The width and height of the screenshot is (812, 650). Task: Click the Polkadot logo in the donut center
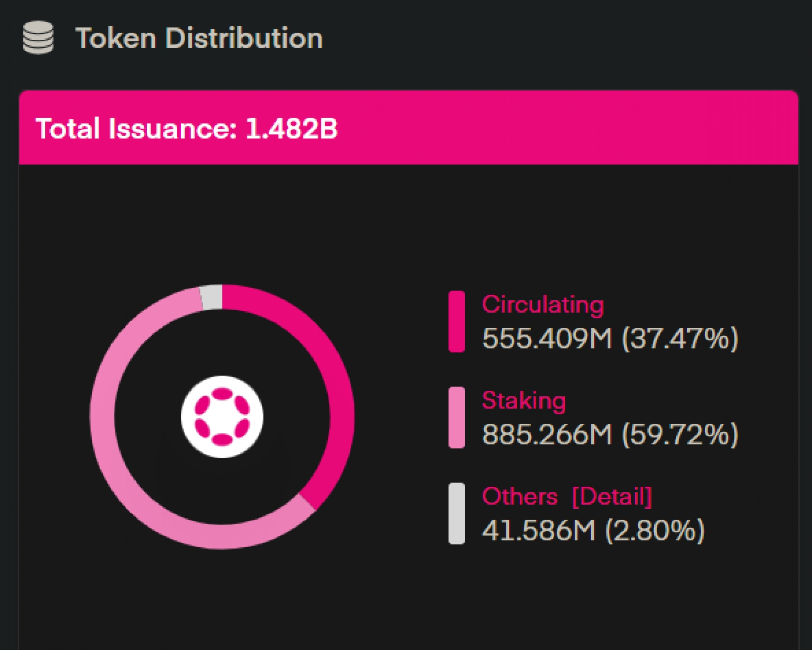coord(222,417)
